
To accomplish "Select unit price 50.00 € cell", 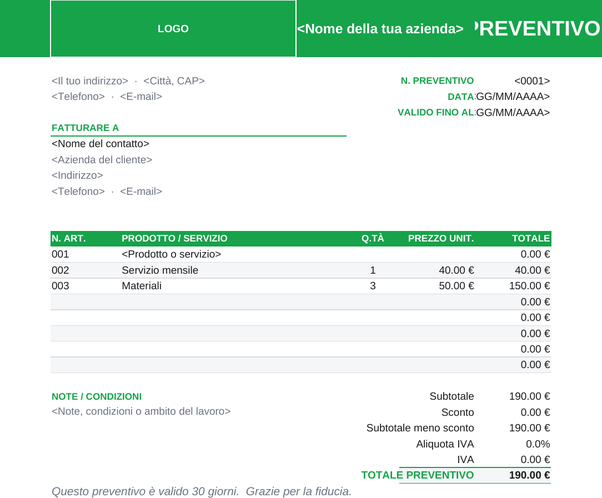I will click(x=456, y=286).
